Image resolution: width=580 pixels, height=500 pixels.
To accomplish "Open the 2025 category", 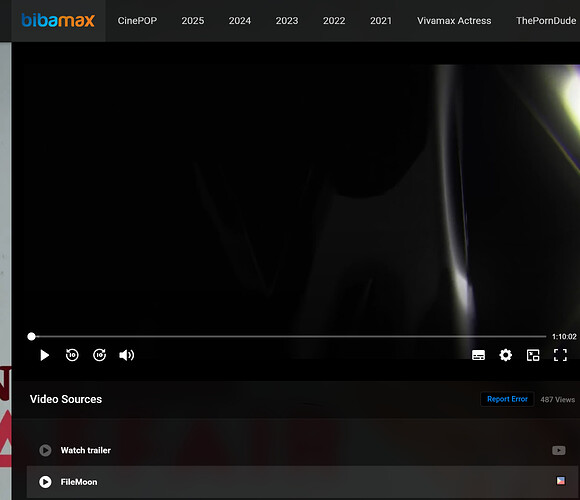I will click(x=193, y=21).
